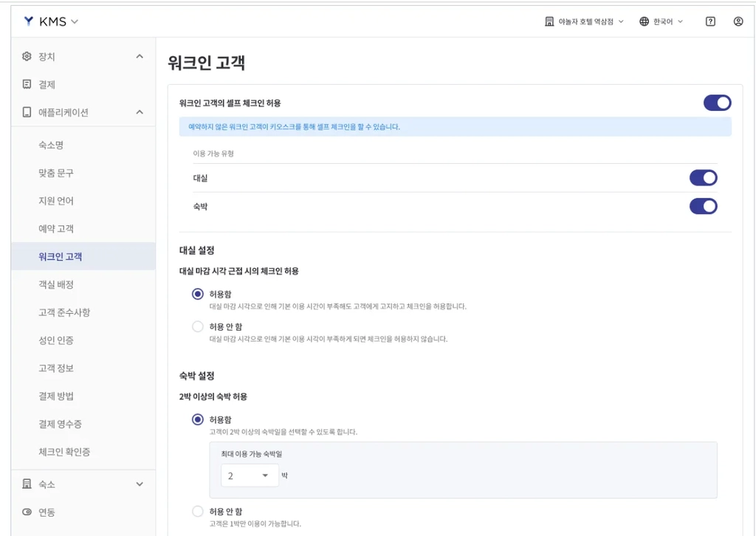This screenshot has height=536, width=756.
Task: Click the KMS Y logo icon
Action: tap(29, 21)
